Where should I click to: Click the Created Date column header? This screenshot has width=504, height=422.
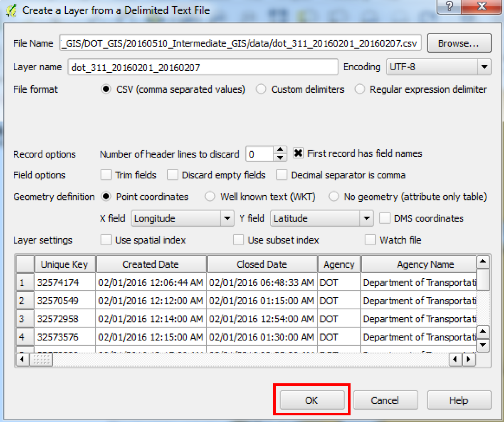coord(151,264)
